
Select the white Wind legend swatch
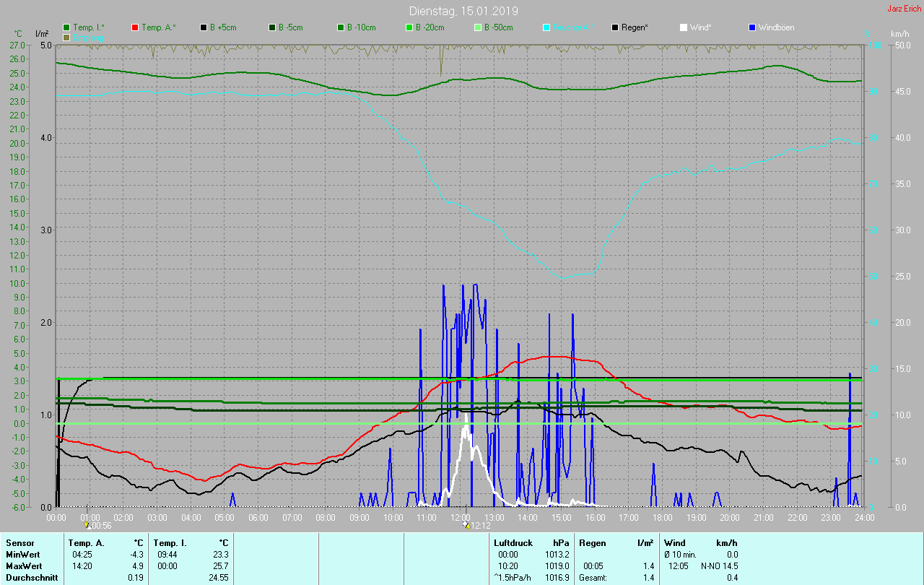[x=684, y=27]
